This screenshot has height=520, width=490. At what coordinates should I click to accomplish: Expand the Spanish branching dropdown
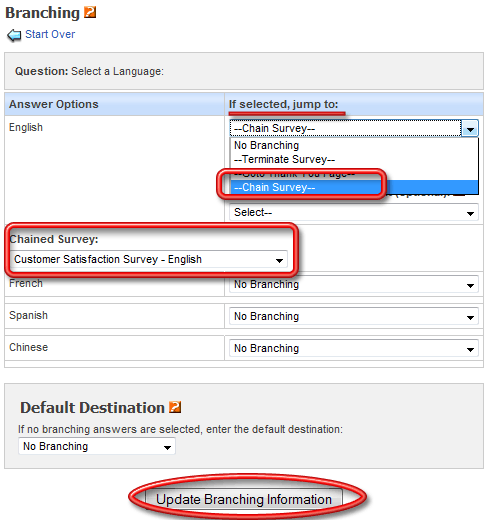click(x=354, y=316)
